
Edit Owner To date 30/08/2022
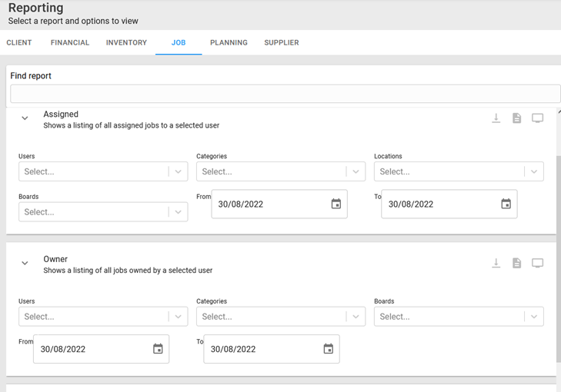pos(233,349)
